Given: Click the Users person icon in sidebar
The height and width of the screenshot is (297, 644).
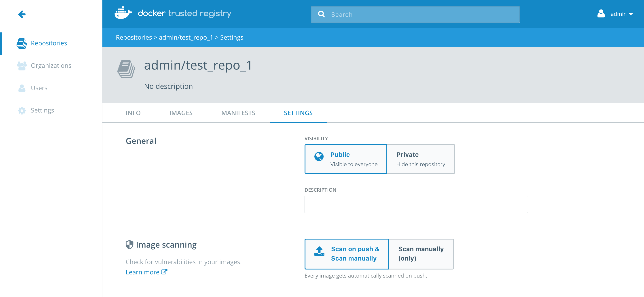Looking at the screenshot, I should tap(22, 88).
